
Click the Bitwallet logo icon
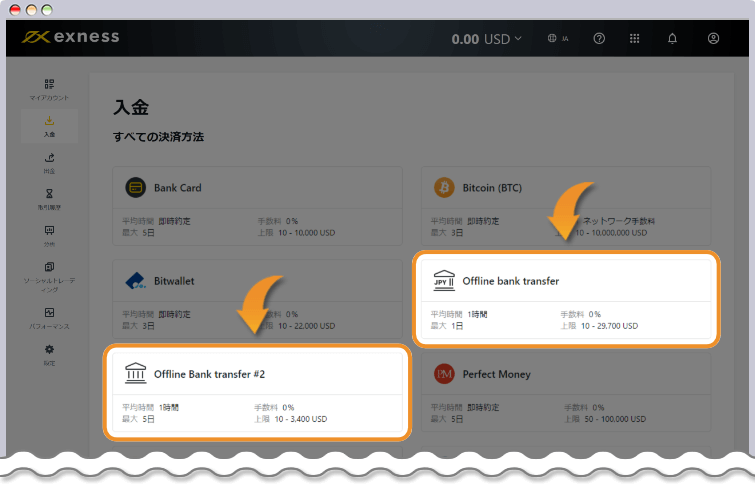(x=136, y=281)
